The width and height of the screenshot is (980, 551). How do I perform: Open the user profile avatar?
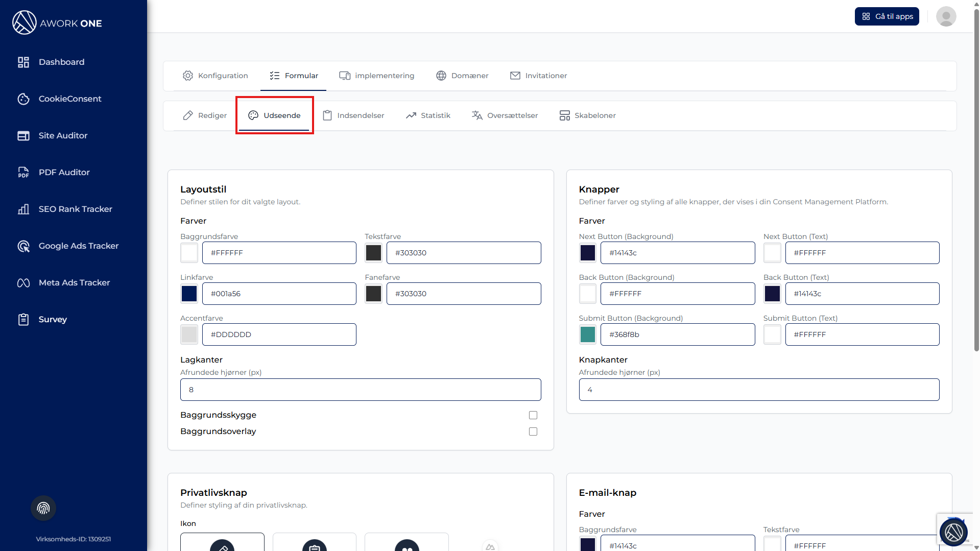point(946,16)
